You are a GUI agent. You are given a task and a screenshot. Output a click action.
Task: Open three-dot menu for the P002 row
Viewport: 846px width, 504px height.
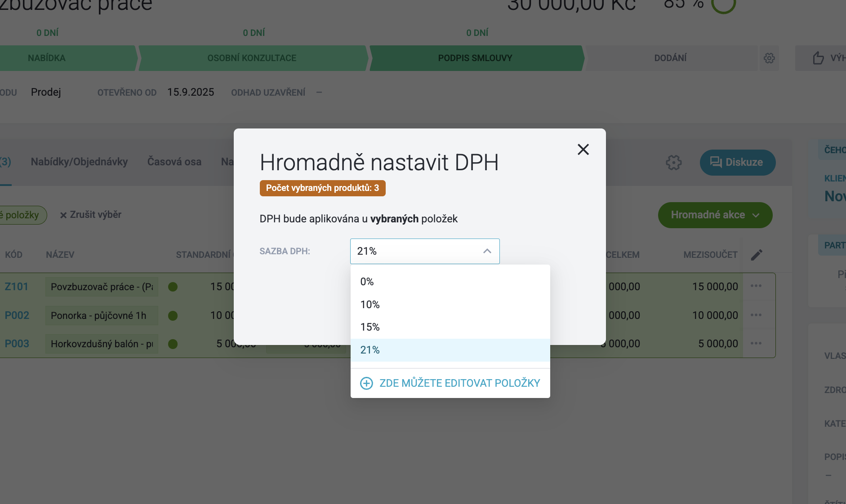click(x=756, y=315)
